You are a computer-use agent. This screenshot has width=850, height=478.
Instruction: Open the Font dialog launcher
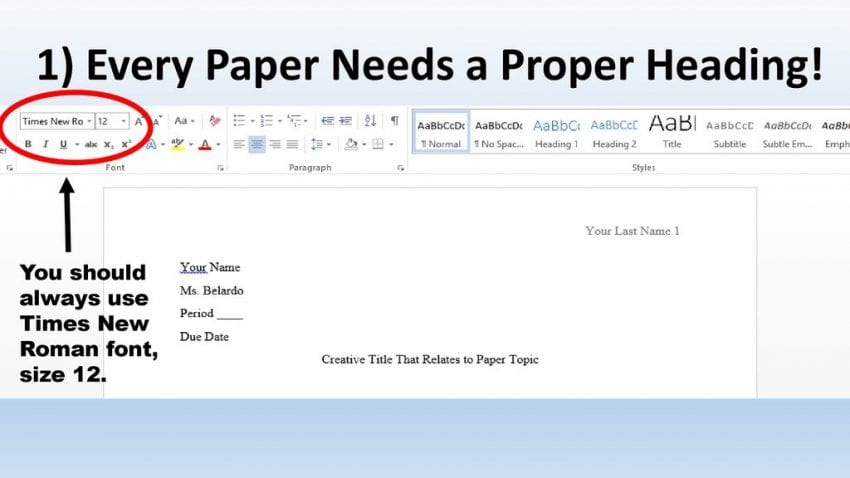(220, 168)
